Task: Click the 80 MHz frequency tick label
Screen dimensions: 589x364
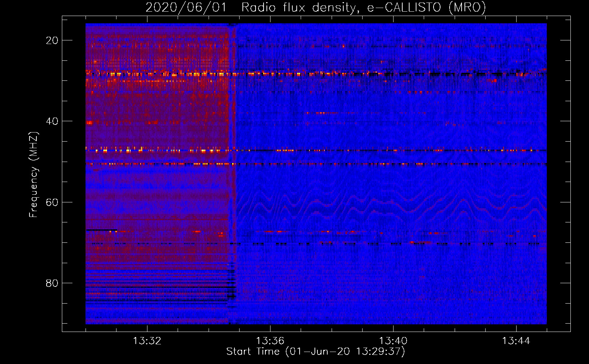Action: coord(52,283)
